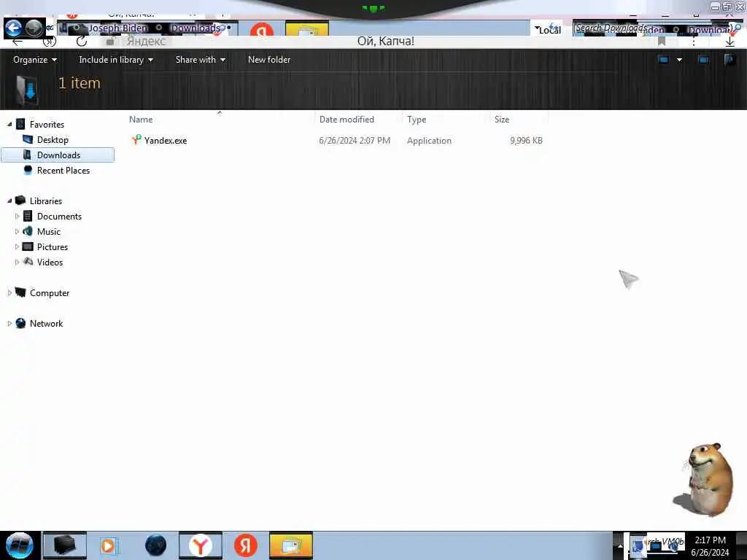Click the browser back arrow under Explorer navigation
Image resolution: width=747 pixels, height=560 pixels.
(18, 42)
